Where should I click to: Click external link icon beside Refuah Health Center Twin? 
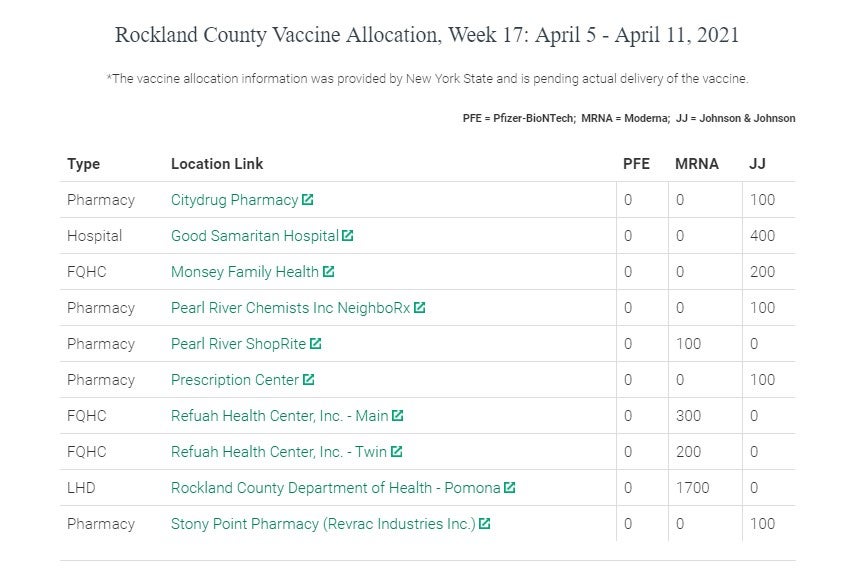(x=397, y=451)
